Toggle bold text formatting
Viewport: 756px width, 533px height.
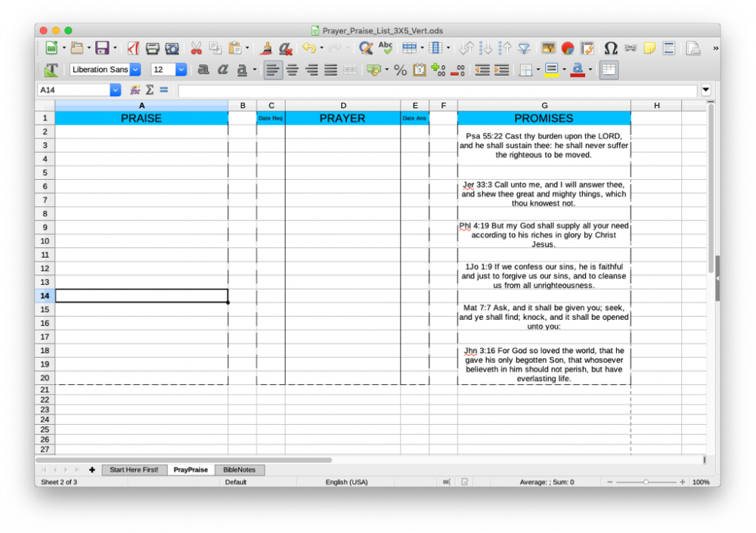coord(203,70)
